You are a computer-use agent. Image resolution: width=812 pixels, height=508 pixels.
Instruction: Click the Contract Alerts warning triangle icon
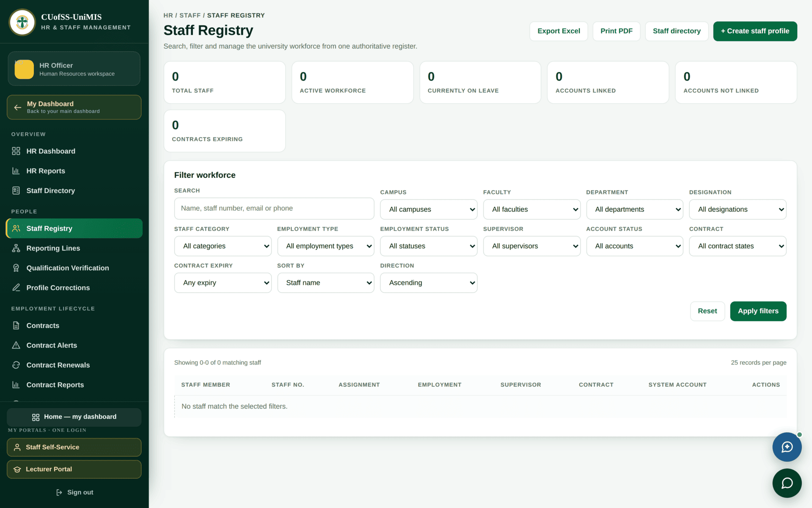(16, 345)
